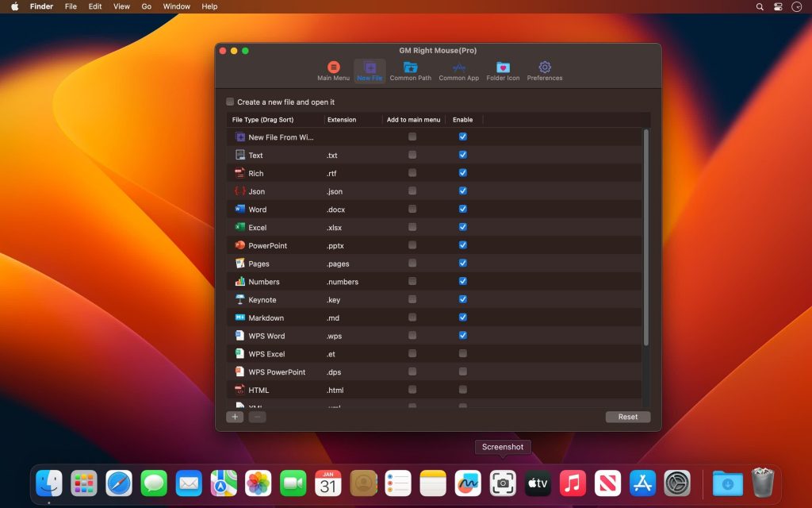This screenshot has height=508, width=812.
Task: Click the Json file type icon
Action: tap(239, 190)
